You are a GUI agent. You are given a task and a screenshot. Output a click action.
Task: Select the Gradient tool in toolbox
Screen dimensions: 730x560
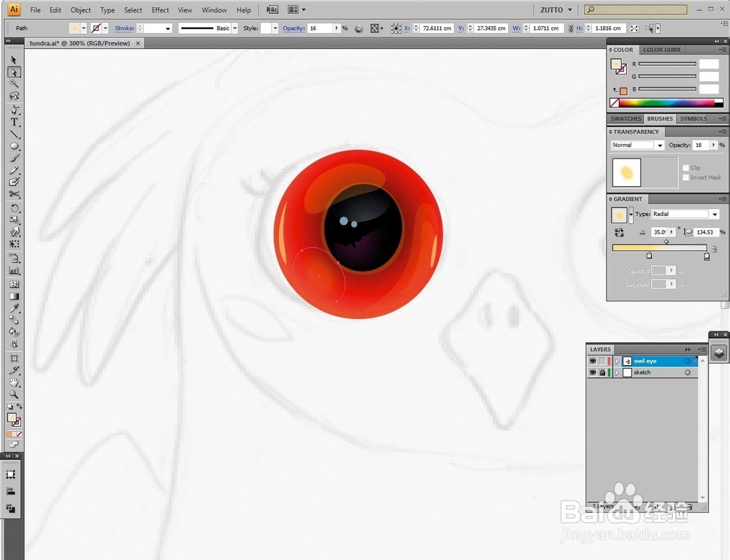[x=14, y=296]
